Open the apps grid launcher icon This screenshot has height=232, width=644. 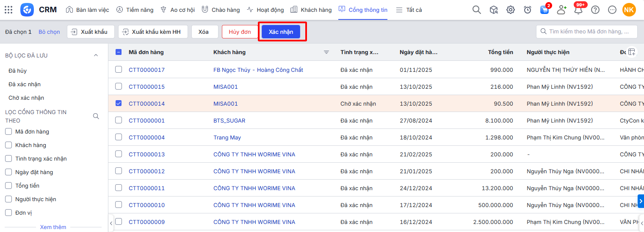pyautogui.click(x=8, y=10)
